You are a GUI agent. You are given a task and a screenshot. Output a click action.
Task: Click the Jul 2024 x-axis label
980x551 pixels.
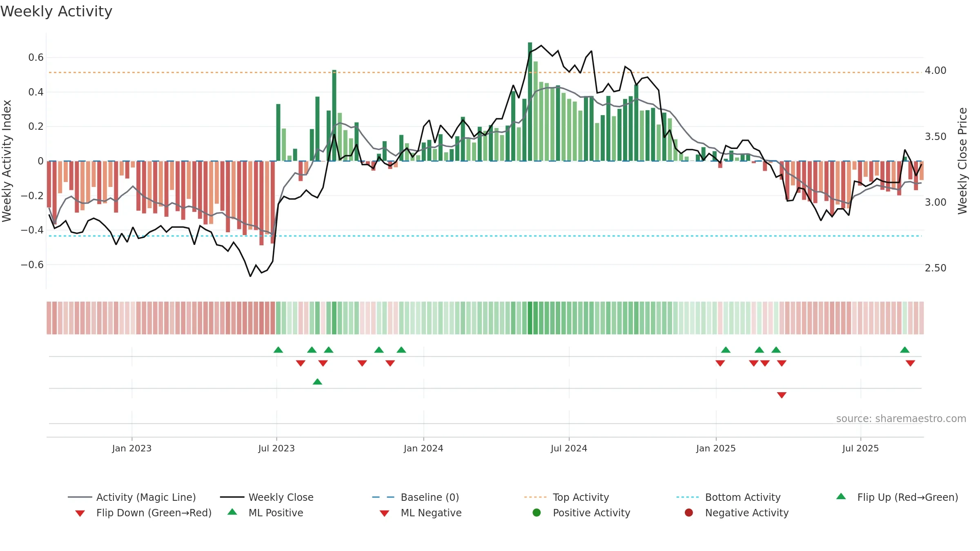click(569, 448)
